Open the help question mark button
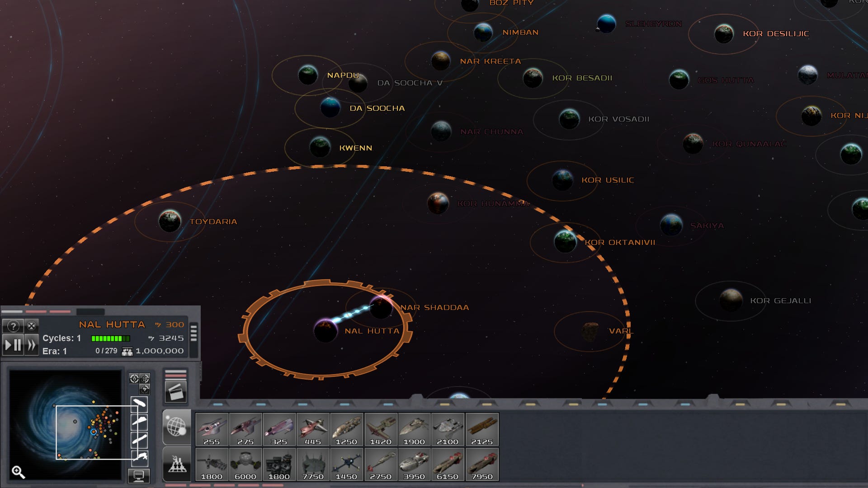This screenshot has height=488, width=868. 13,326
